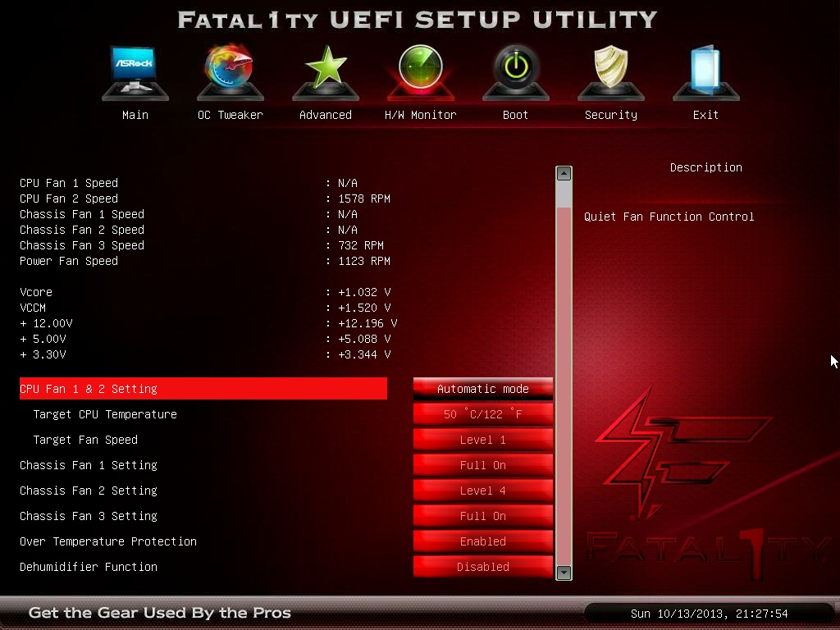This screenshot has height=630, width=840.
Task: Click the +3.344 V reading
Action: 364,354
